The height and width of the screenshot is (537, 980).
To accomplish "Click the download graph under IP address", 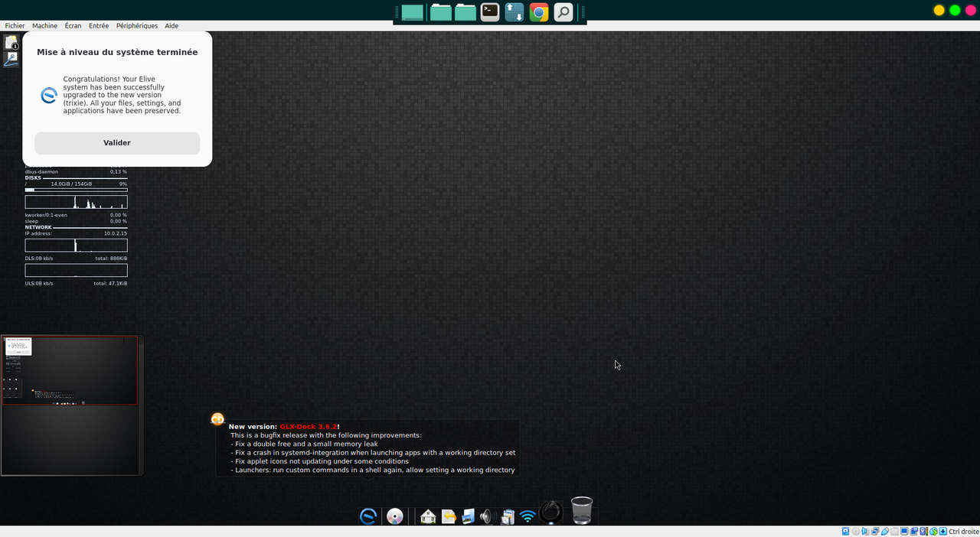I will coord(76,246).
